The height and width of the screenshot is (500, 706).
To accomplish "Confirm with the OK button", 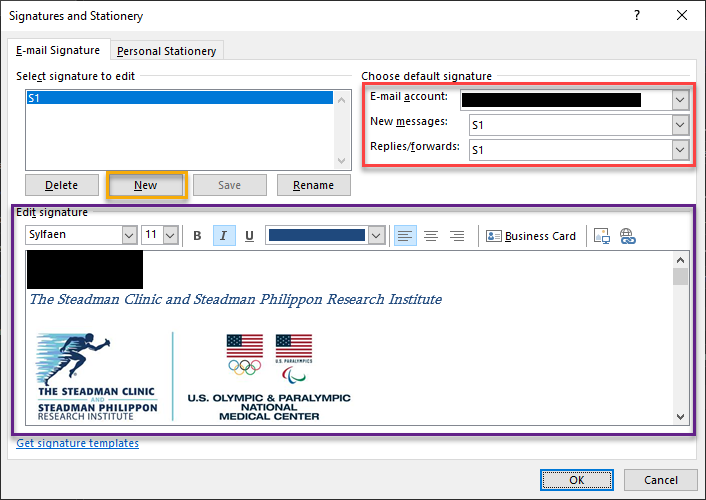I will 576,480.
